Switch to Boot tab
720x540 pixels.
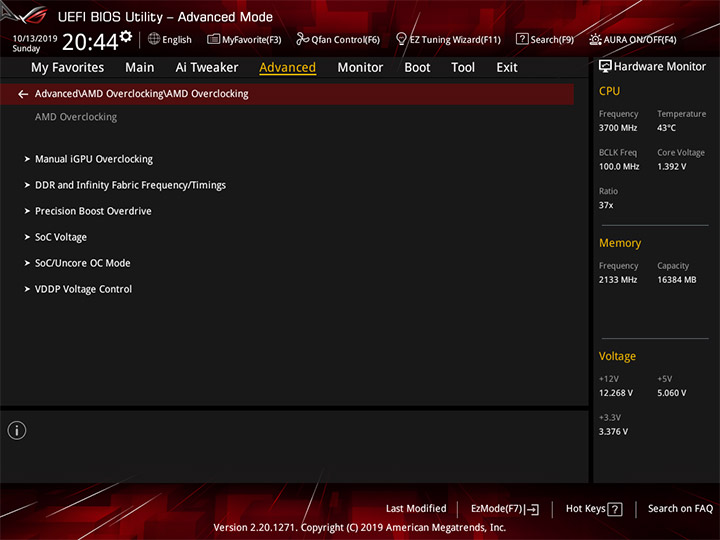click(x=417, y=68)
